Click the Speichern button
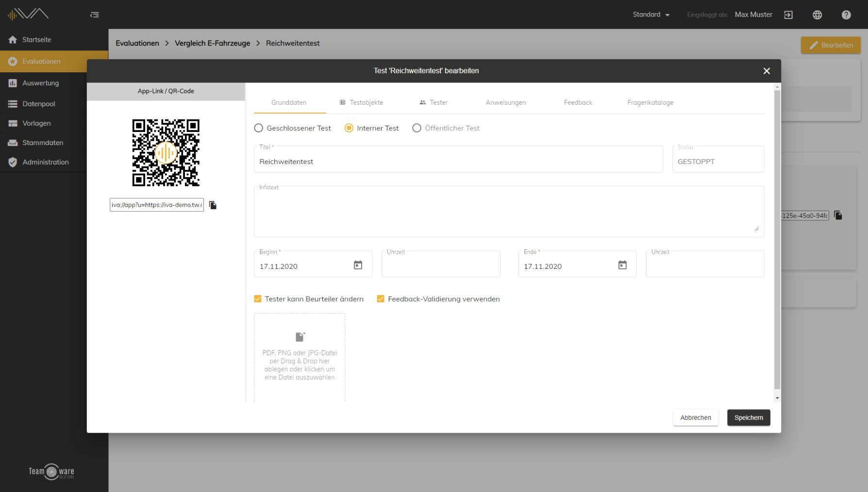868x492 pixels. (x=749, y=418)
